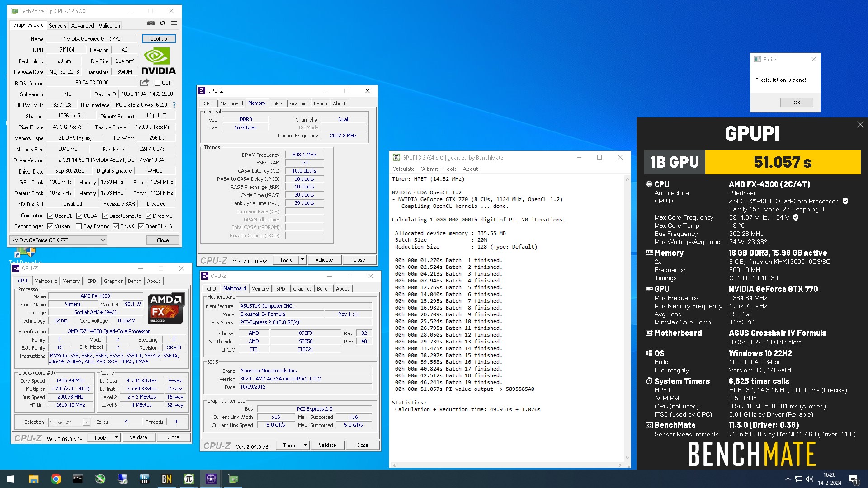868x488 pixels.
Task: Click the DRAM Frequency value 803.1 MHz
Action: [304, 155]
